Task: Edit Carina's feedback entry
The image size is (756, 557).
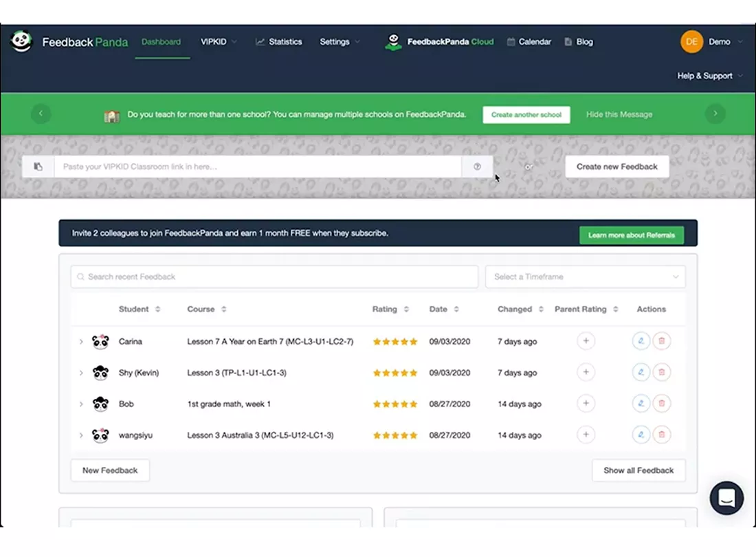Action: click(641, 341)
